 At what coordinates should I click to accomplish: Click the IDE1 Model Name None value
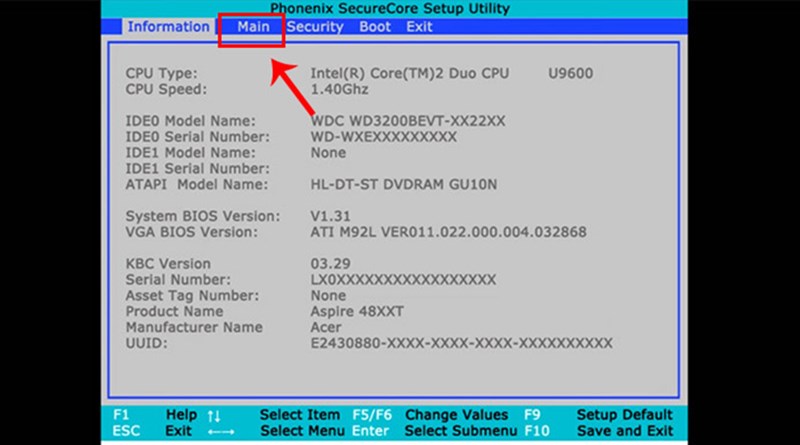328,153
